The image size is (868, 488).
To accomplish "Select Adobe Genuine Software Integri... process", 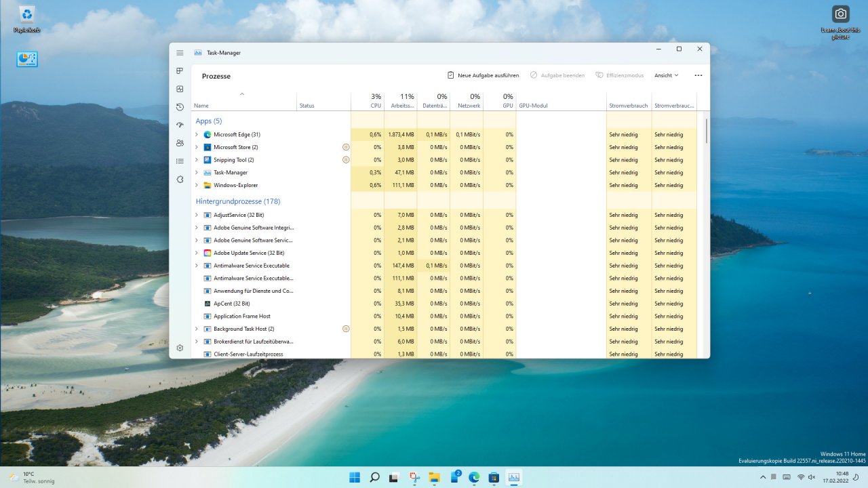I will (x=443, y=228).
